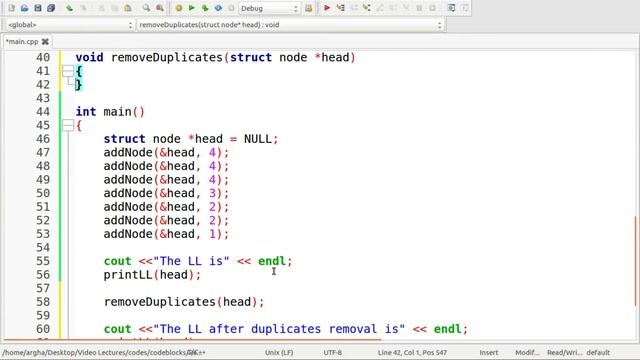The height and width of the screenshot is (360, 640).
Task: Create a new file with the toolbar icon
Action: (x=11, y=8)
